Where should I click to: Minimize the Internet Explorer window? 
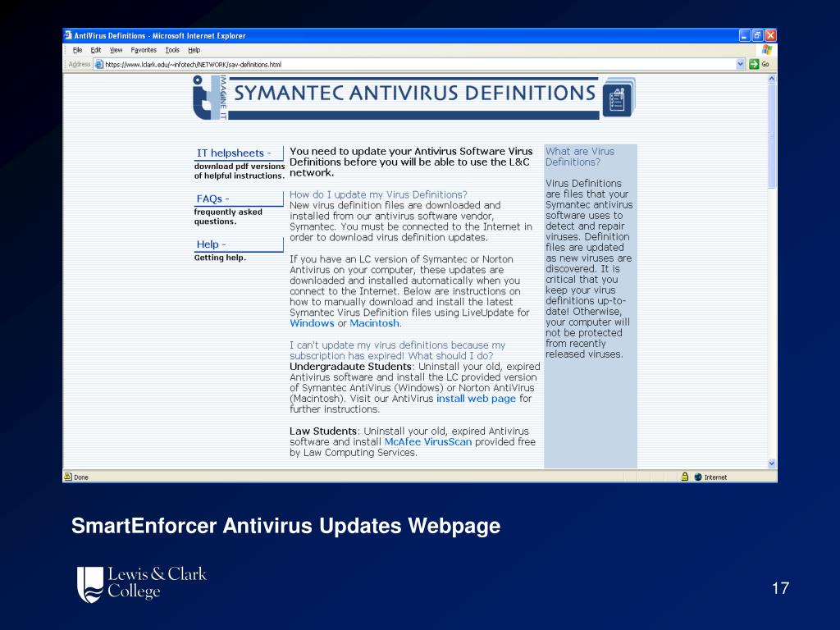[745, 35]
